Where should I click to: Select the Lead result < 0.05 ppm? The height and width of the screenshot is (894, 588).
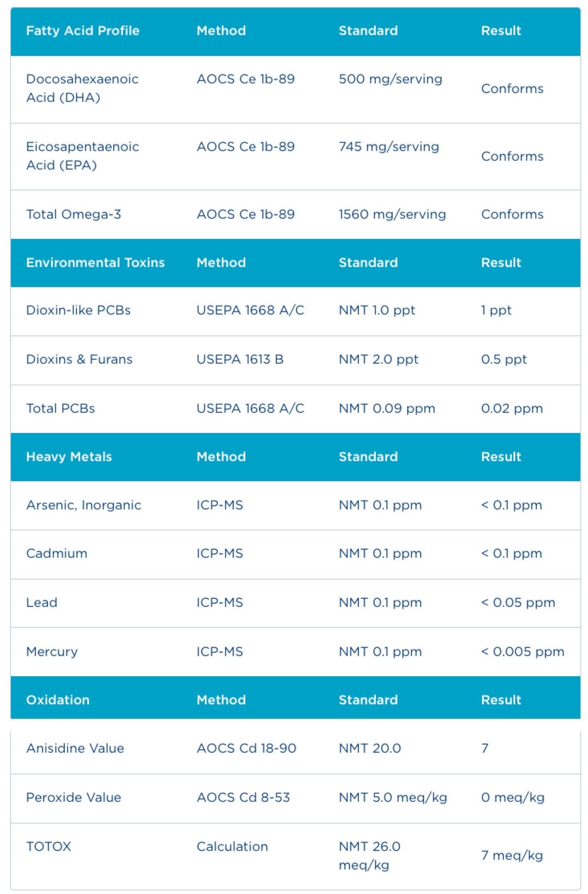(518, 602)
